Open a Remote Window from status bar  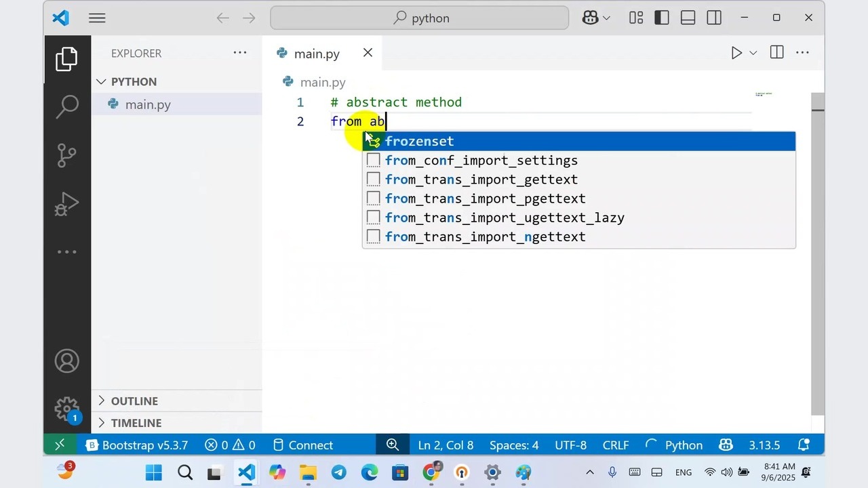pos(60,445)
